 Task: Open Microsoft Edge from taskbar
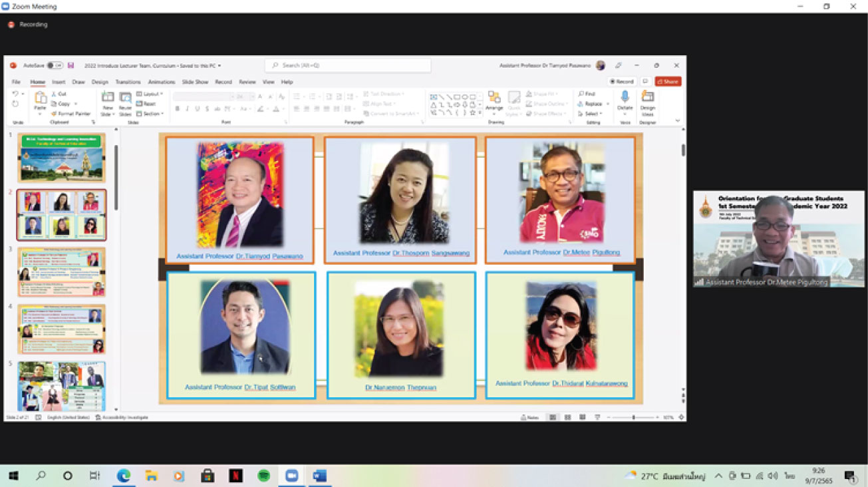click(x=124, y=476)
